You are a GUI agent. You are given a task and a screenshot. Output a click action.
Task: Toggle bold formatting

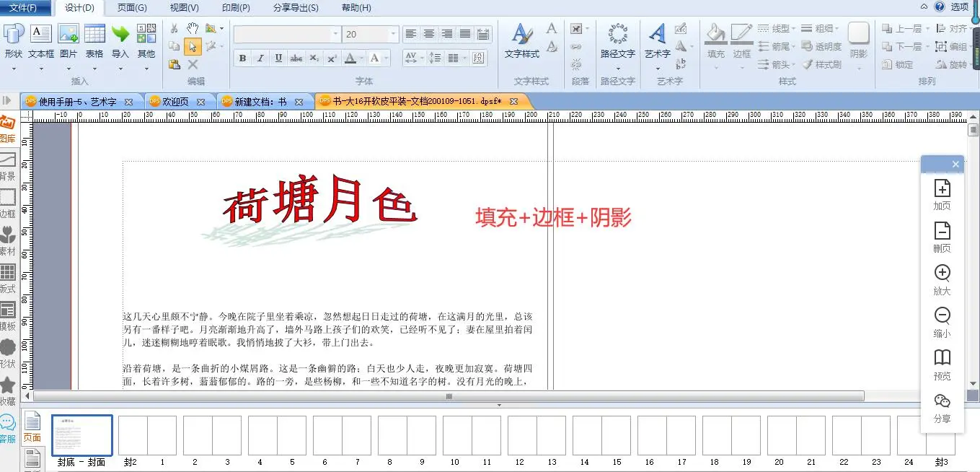click(242, 58)
